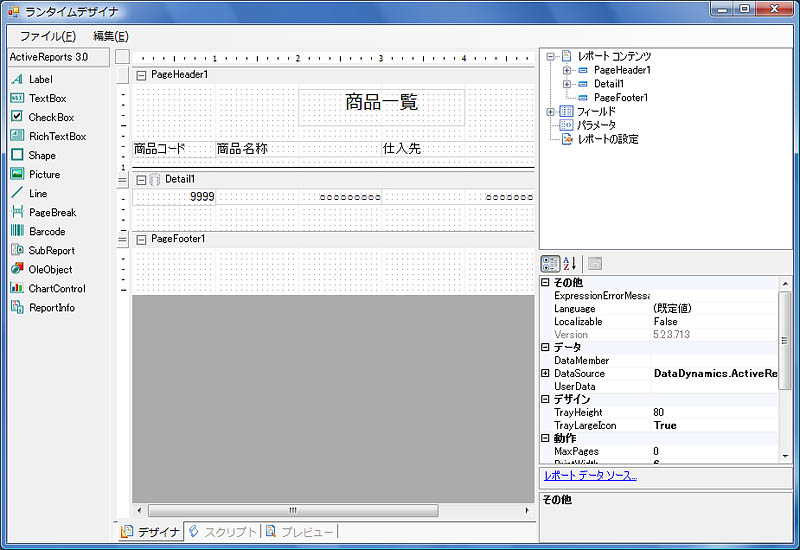Collapse the PageFooter1 section
Image resolution: width=800 pixels, height=550 pixels.
coord(141,239)
